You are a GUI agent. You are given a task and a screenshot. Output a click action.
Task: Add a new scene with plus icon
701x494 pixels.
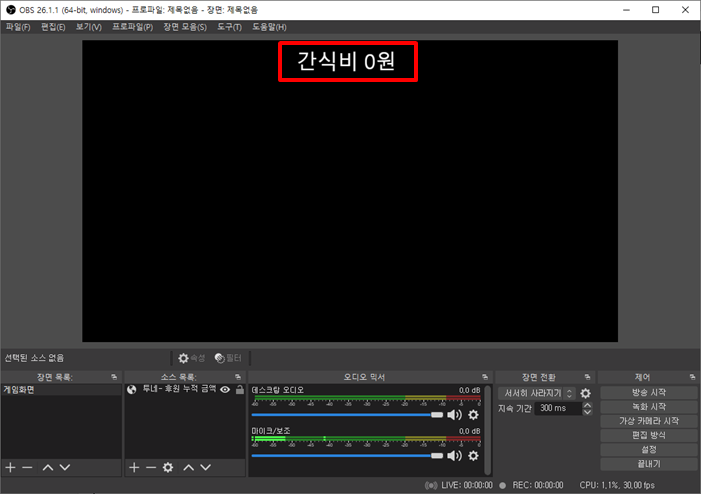click(x=10, y=468)
